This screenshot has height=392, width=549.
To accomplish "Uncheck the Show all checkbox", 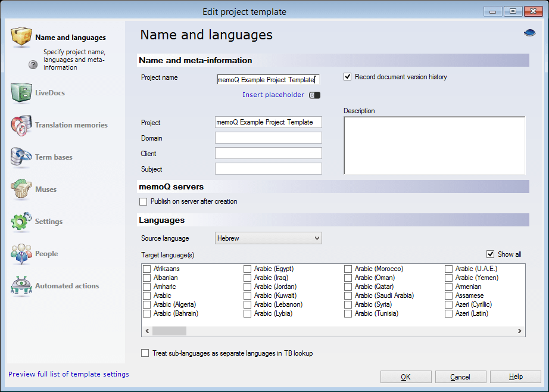I will click(490, 254).
